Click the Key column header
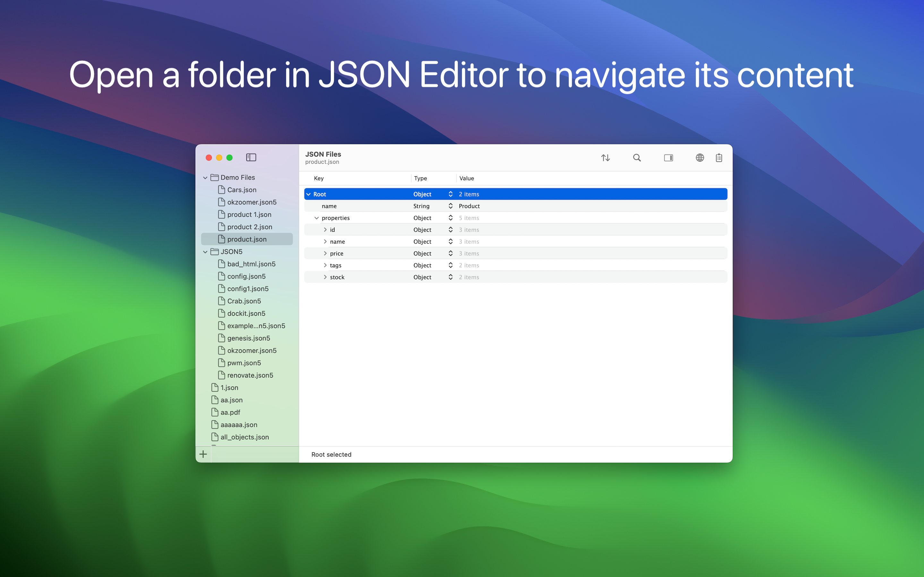Image resolution: width=924 pixels, height=577 pixels. (319, 178)
